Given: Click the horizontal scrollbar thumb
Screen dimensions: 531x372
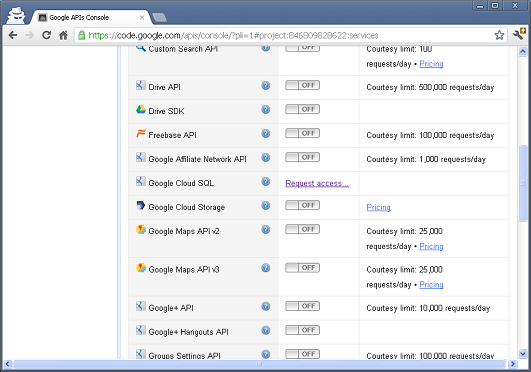Looking at the screenshot, I should [259, 364].
